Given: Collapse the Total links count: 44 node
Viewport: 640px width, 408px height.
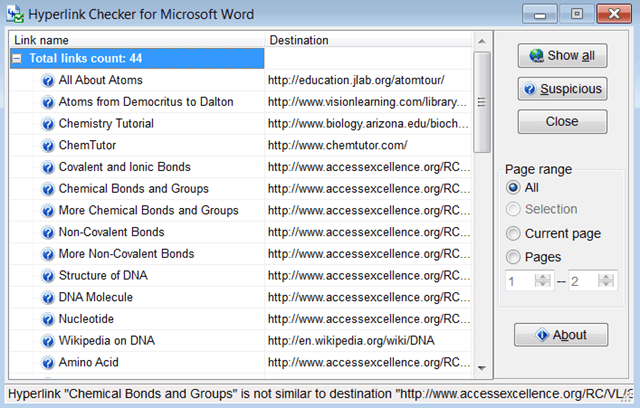Looking at the screenshot, I should [x=17, y=59].
